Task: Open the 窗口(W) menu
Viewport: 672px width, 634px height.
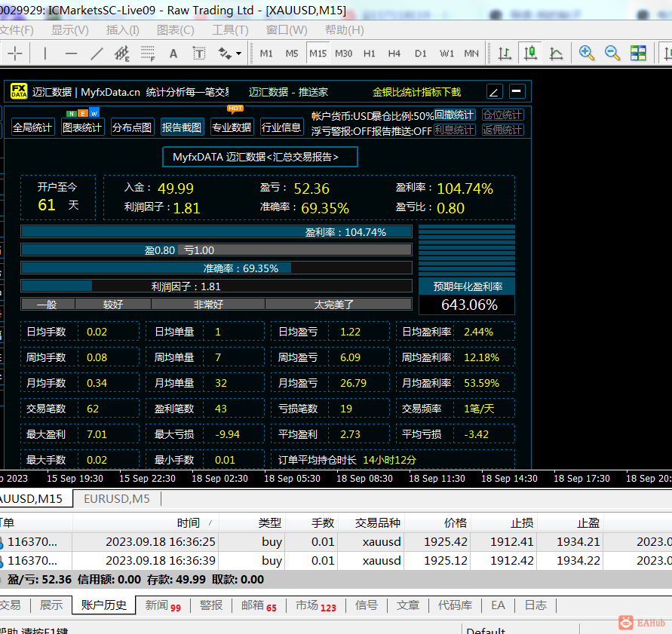Action: coord(287,30)
